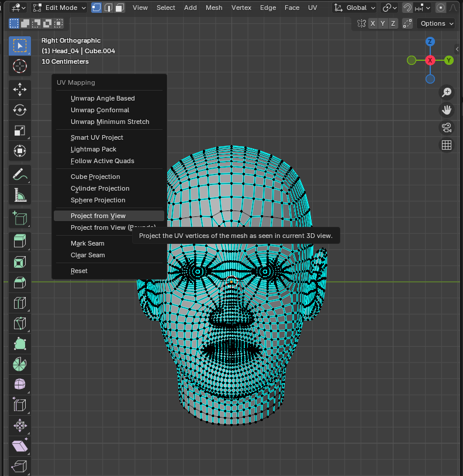Pick the Loop Cut tool
The image size is (463, 476).
20,303
